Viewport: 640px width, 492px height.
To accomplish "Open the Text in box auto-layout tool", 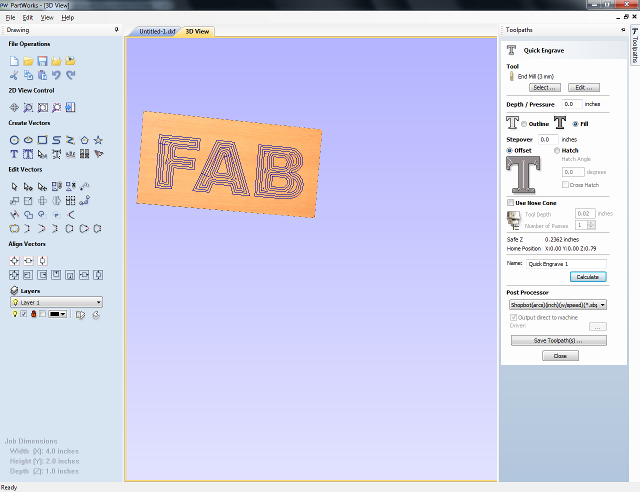I will click(28, 154).
